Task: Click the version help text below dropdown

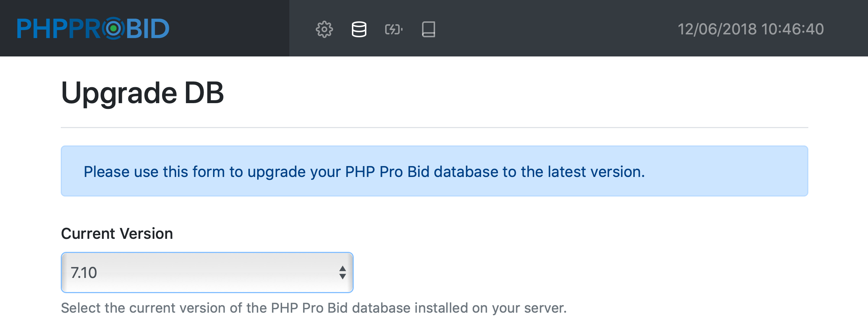Action: pos(314,308)
